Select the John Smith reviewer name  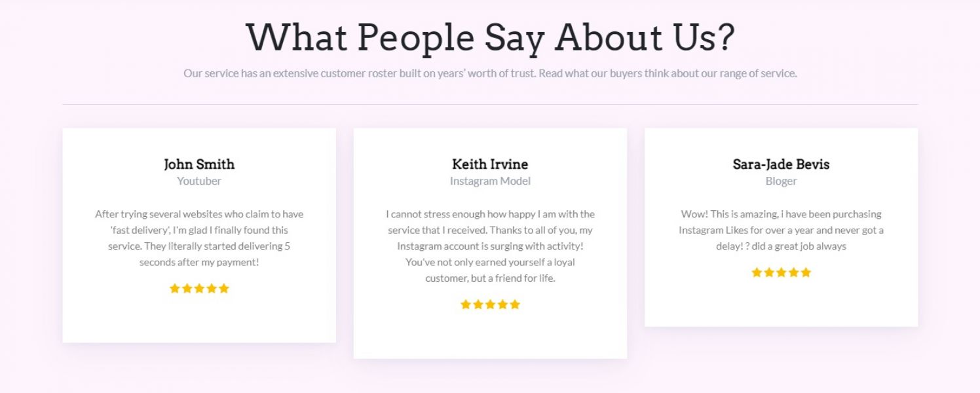(199, 164)
